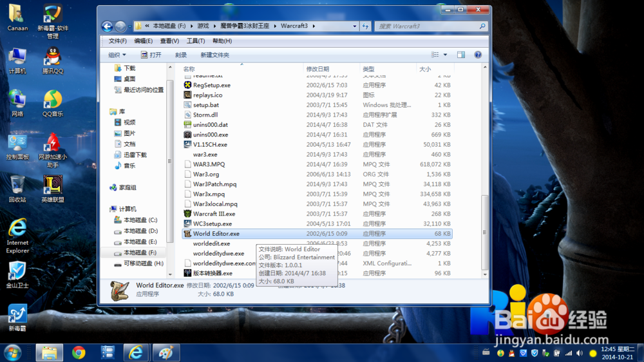Click the 打开 toolbar button
This screenshot has height=362, width=644.
[151, 55]
